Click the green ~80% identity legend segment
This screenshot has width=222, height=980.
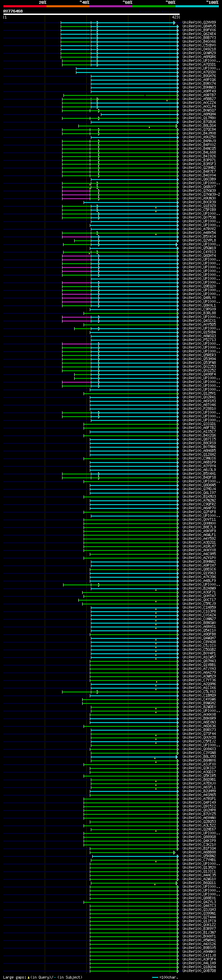coord(154,7)
